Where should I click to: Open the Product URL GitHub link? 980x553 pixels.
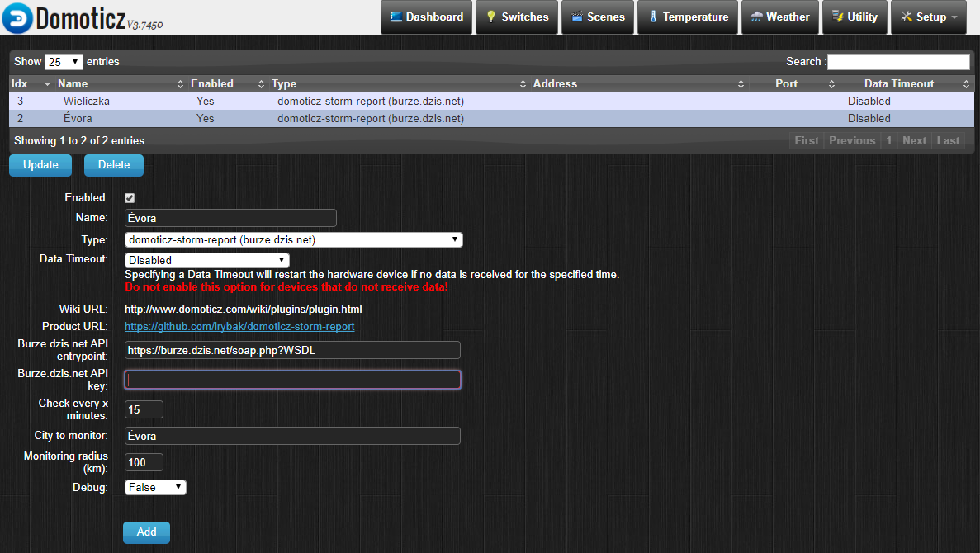[x=239, y=327]
